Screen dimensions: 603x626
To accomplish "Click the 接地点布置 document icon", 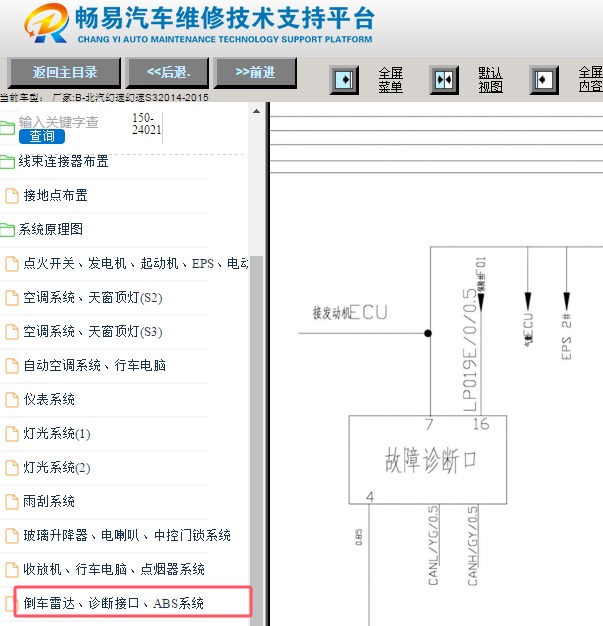I will tap(12, 196).
